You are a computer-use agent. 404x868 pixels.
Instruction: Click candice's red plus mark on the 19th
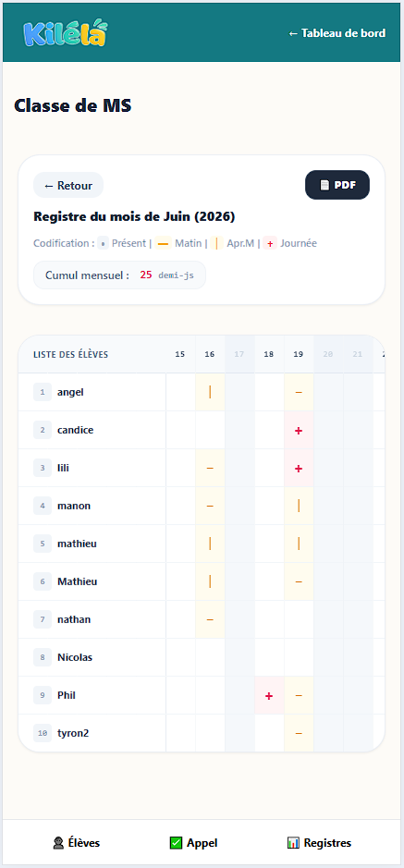(299, 430)
